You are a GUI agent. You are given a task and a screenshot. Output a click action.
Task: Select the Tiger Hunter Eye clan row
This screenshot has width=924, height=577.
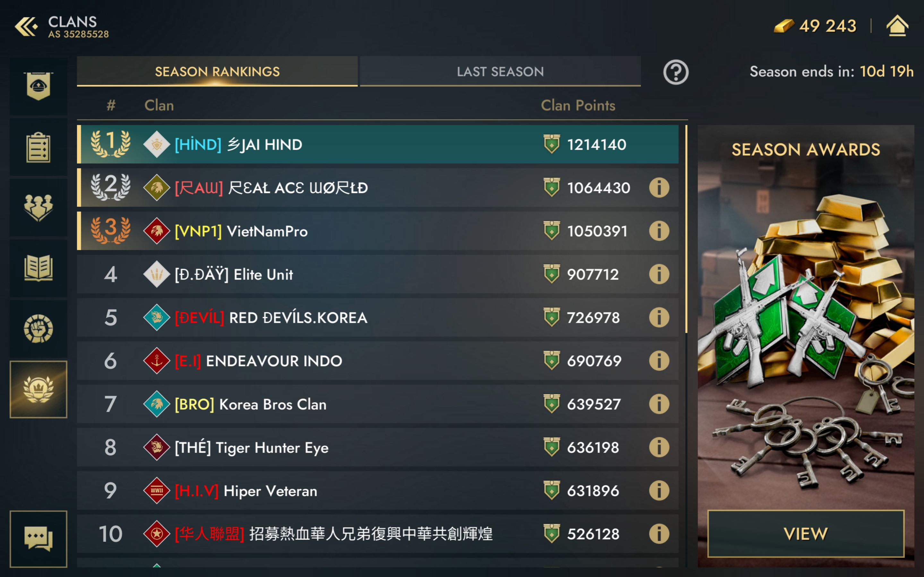pyautogui.click(x=378, y=447)
